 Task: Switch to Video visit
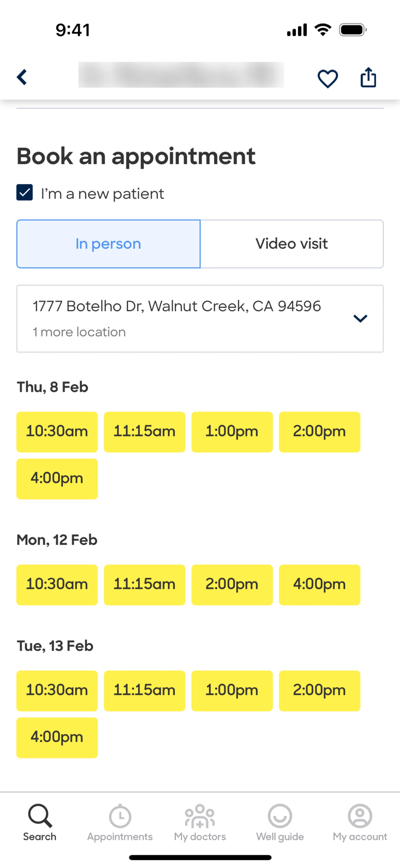[x=292, y=244]
